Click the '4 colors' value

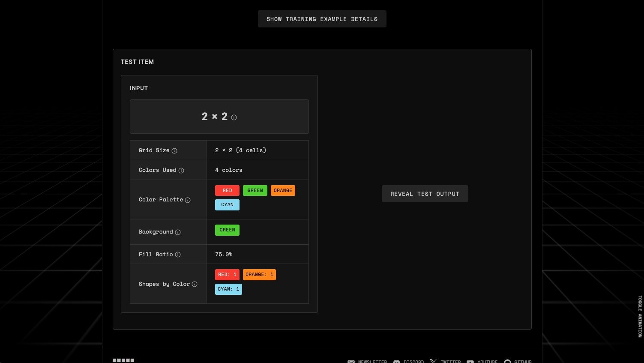click(228, 170)
